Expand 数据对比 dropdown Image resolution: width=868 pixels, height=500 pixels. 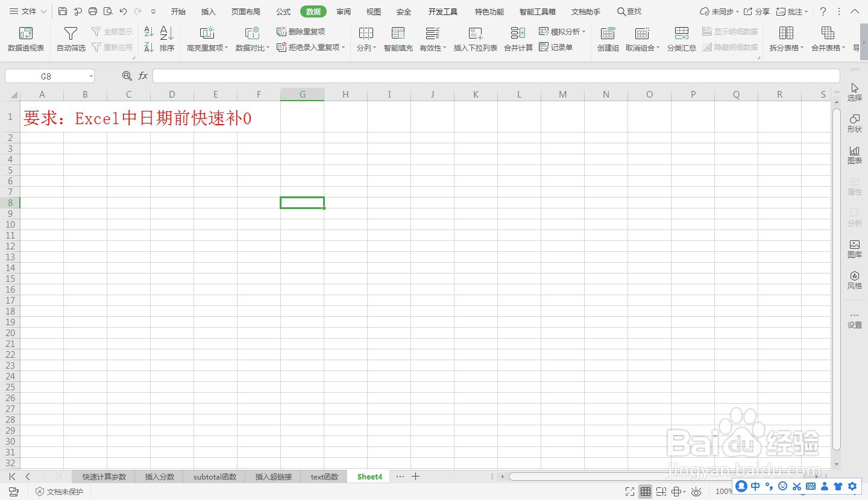click(268, 48)
